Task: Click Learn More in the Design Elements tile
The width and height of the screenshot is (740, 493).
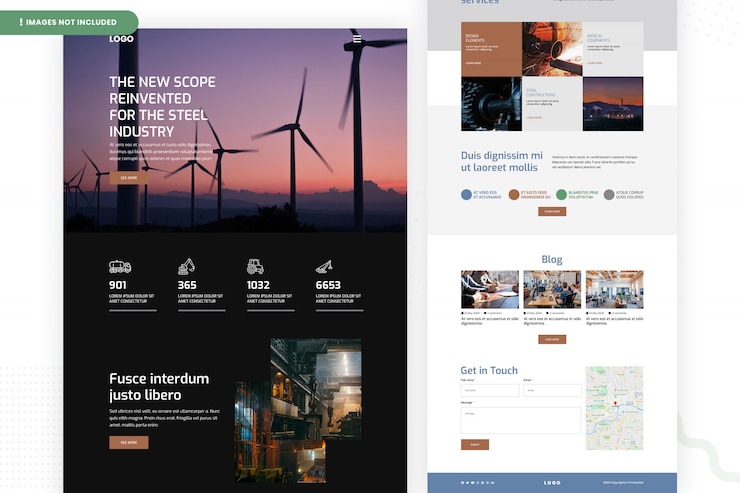Action: click(x=473, y=63)
